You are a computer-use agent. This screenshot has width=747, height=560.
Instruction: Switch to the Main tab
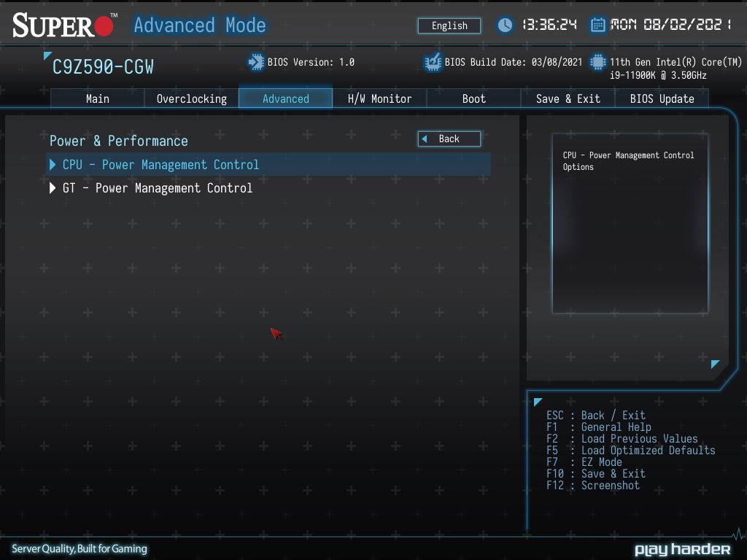coord(98,98)
